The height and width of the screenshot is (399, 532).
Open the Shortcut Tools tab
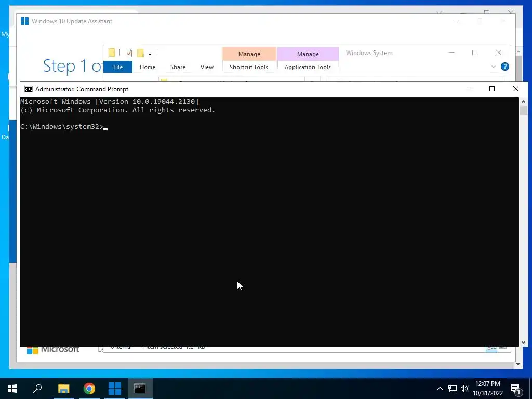249,67
